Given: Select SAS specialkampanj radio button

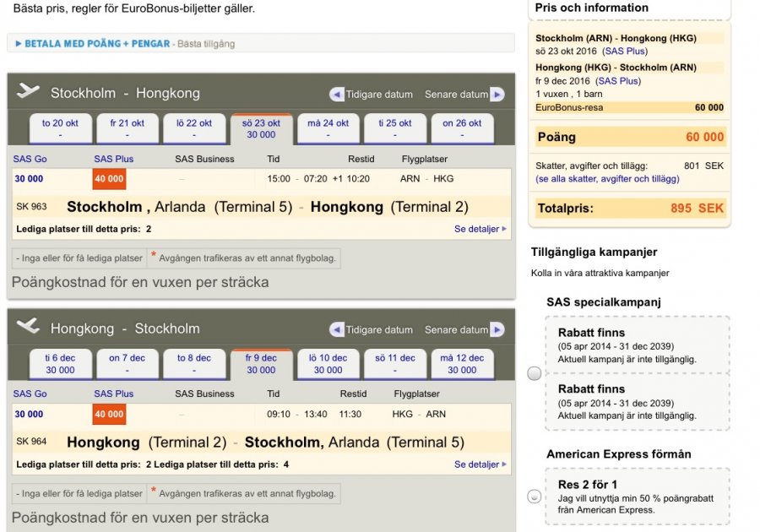Looking at the screenshot, I should pos(534,373).
